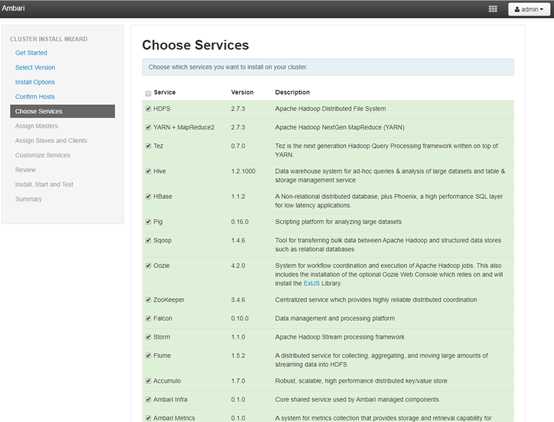Screen dimensions: 554x422
Task: Click the Choose Services page heading
Action: pos(195,45)
